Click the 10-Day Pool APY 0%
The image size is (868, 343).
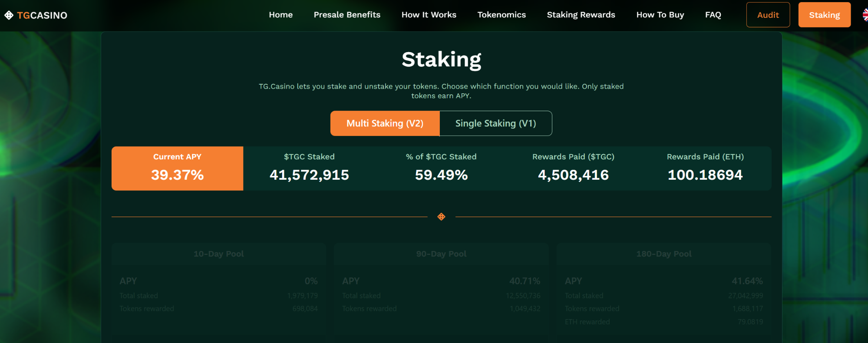tap(311, 281)
